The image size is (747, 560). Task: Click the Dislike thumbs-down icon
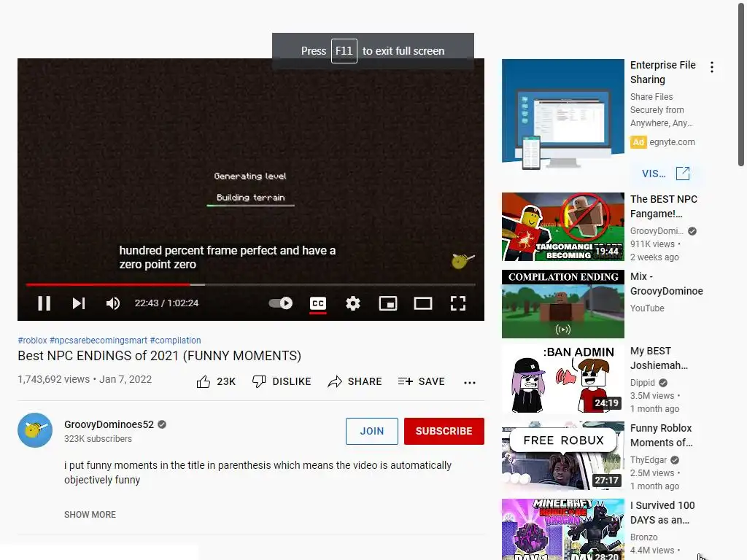click(x=259, y=381)
